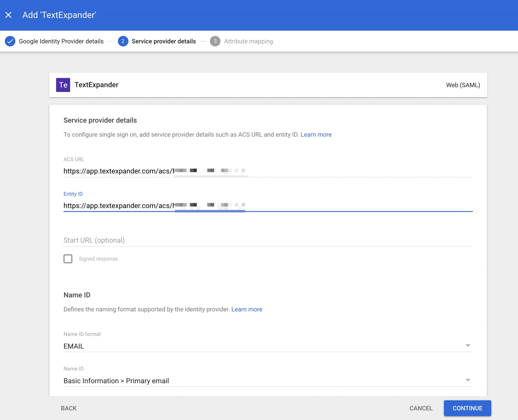518x420 pixels.
Task: Close the Add 'TextExpander' dialog with X icon
Action: click(x=8, y=15)
